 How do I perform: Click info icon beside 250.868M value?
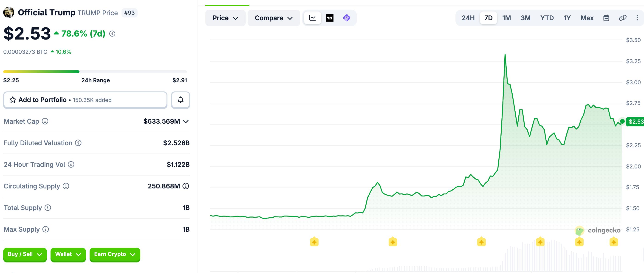(186, 186)
